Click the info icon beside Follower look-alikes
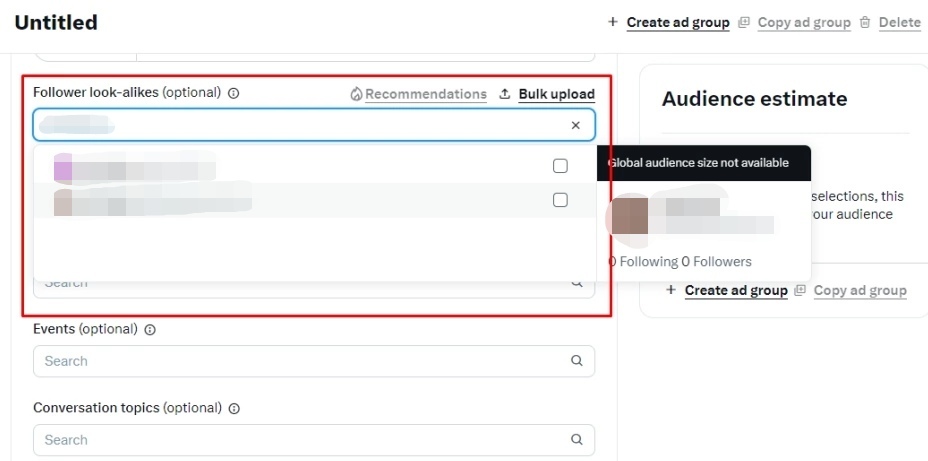 click(234, 93)
